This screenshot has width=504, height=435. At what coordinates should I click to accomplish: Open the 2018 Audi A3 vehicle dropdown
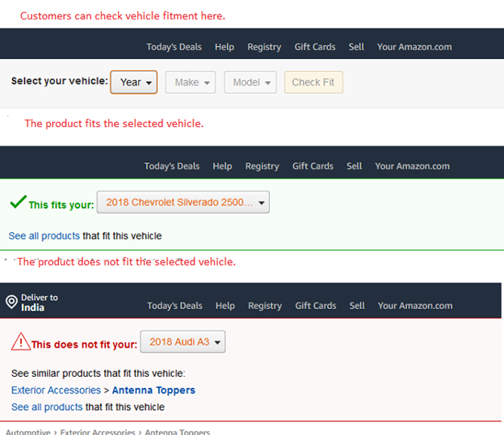(183, 342)
